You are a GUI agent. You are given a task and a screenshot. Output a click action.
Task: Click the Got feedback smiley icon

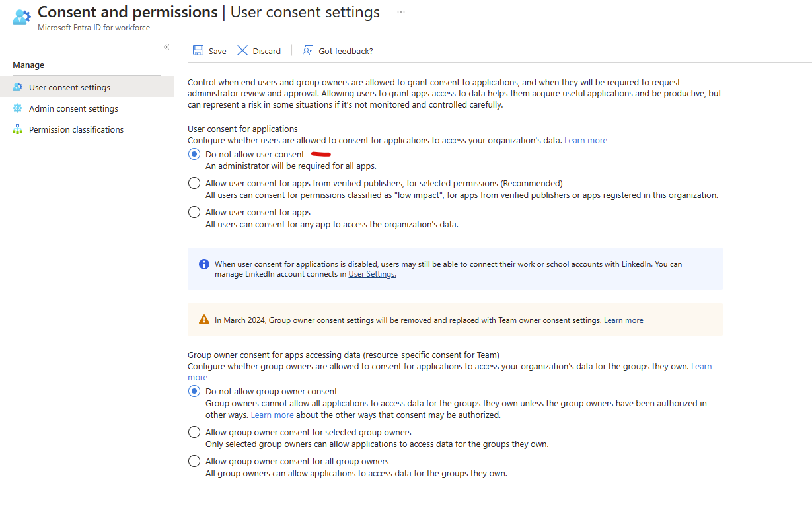[x=307, y=50]
